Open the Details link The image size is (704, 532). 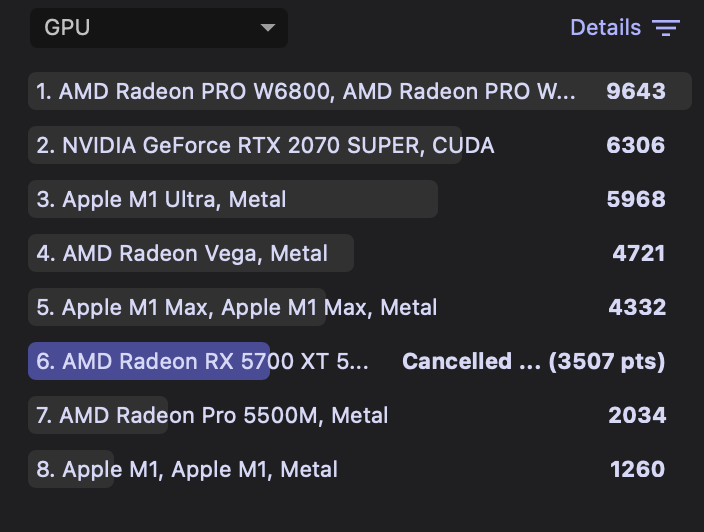[605, 28]
